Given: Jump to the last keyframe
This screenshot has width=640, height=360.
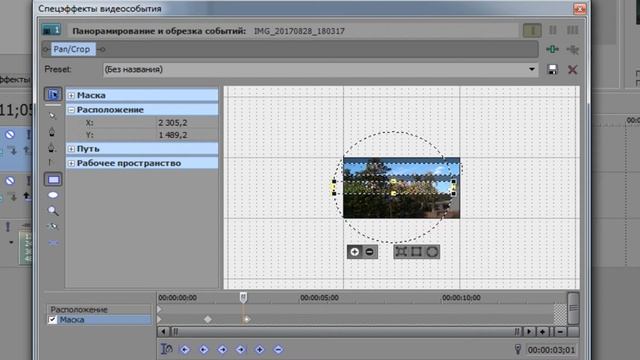Looking at the screenshot, I should coord(240,349).
